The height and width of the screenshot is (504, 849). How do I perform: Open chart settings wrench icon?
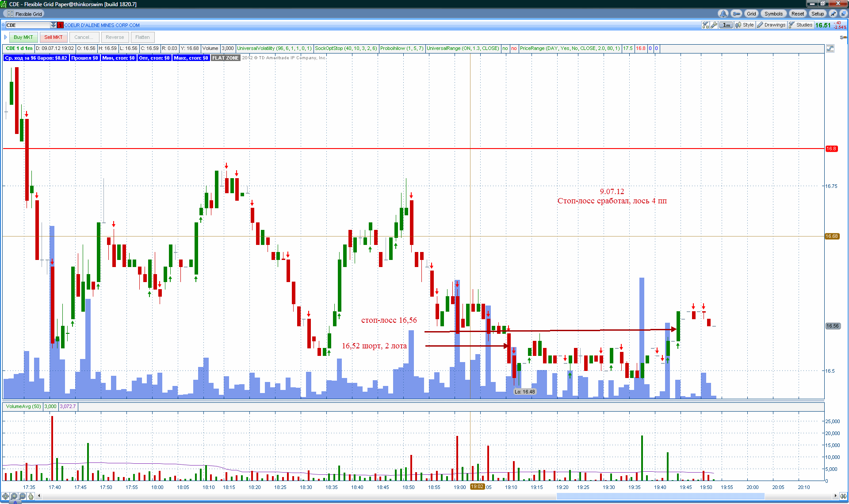(x=714, y=25)
